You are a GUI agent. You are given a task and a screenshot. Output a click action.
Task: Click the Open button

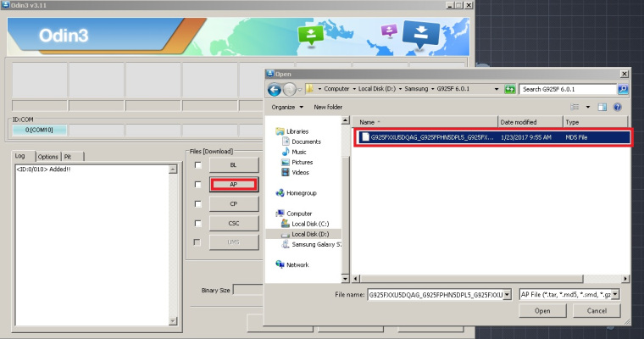click(x=542, y=311)
